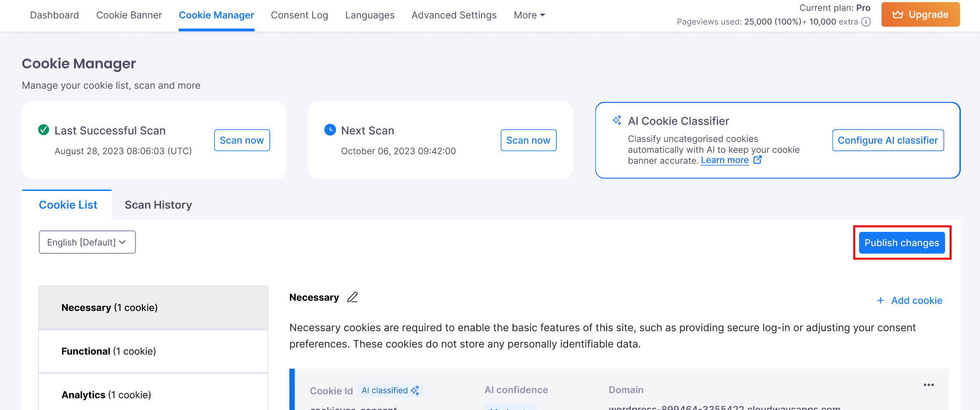Screen dimensions: 980x410
Task: Click the green check icon of Last Successful Scan
Action: (x=43, y=130)
